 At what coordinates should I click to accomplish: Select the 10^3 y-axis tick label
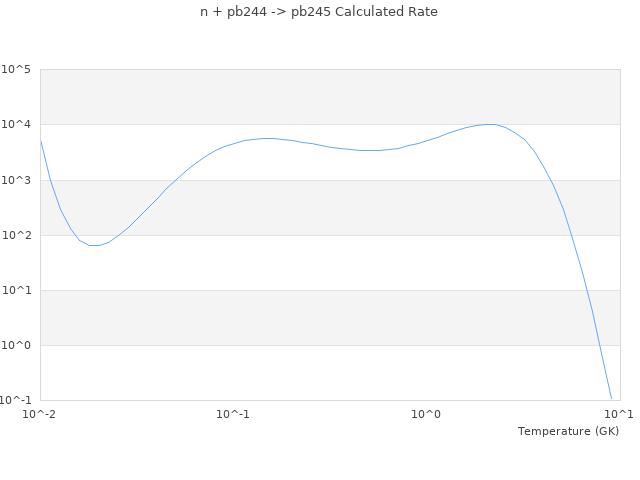pos(16,180)
